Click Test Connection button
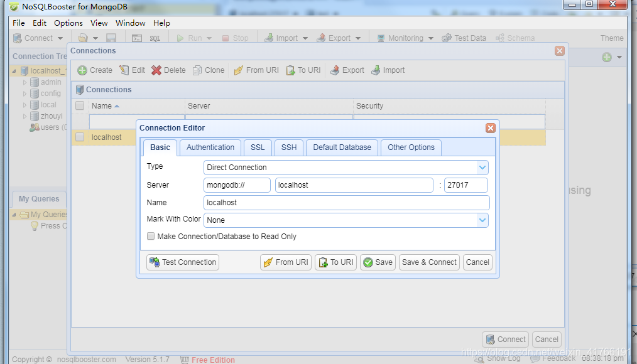637x364 pixels. click(x=183, y=262)
